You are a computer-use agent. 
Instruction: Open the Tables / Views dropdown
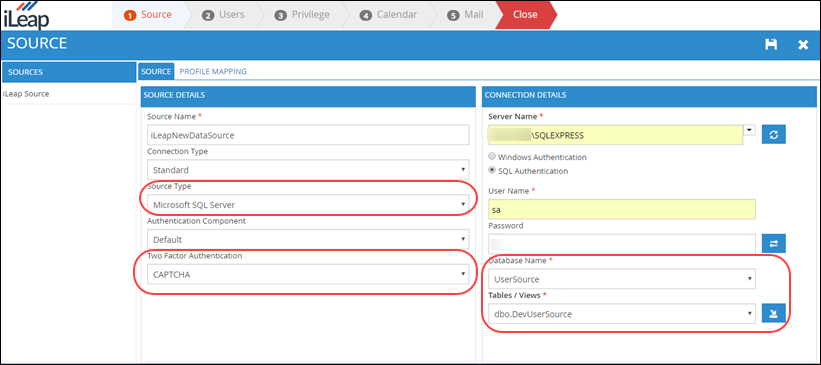[622, 314]
